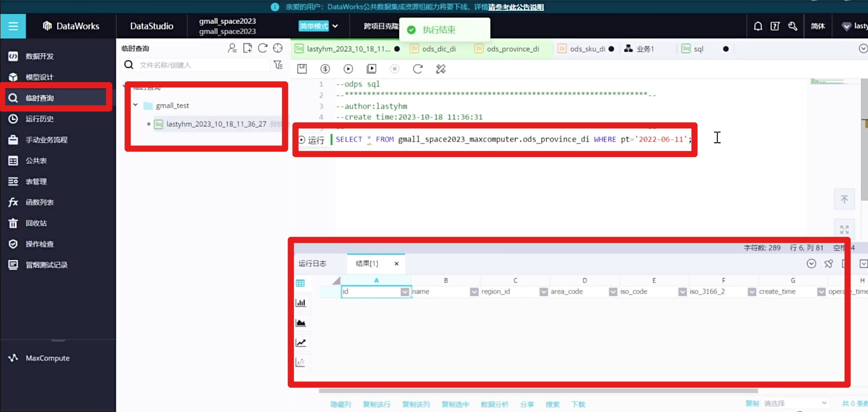Viewport: 868px width, 412px height.
Task: Jump to top with the up-arrow button
Action: (844, 199)
